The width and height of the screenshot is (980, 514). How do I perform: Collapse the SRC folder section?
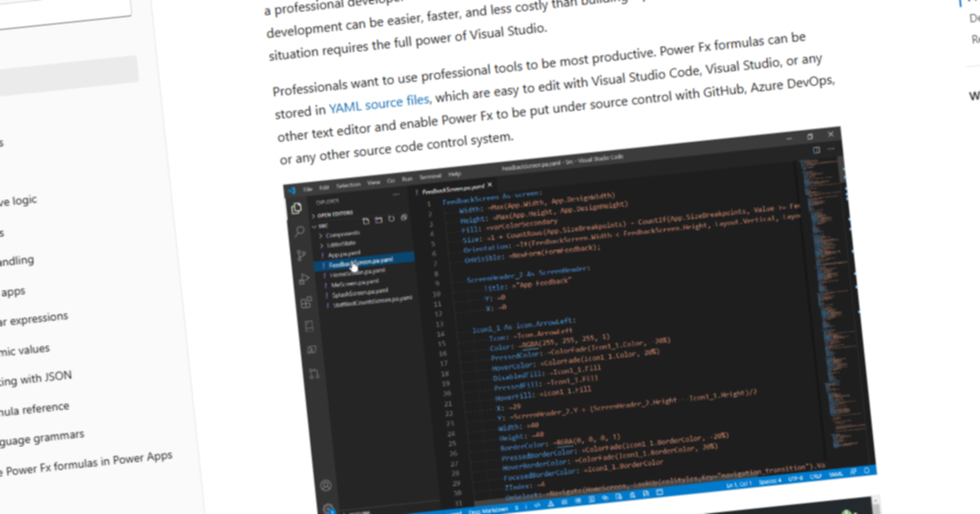(x=320, y=226)
